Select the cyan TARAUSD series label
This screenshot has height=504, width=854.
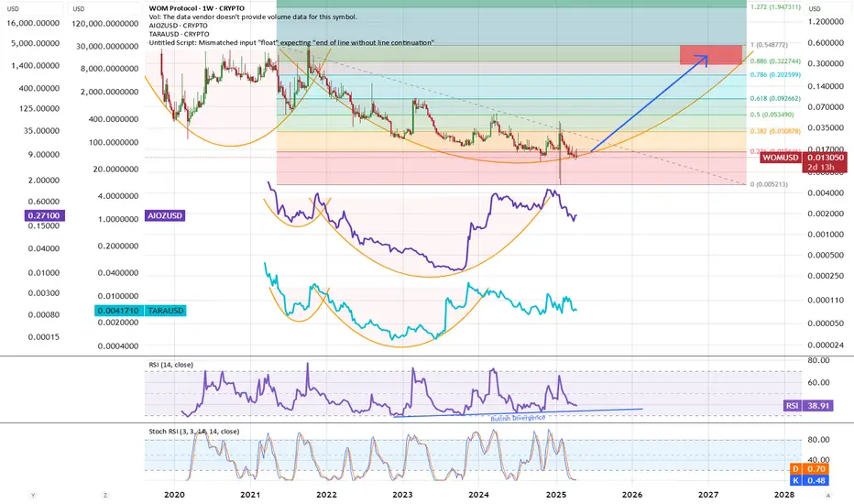[166, 311]
